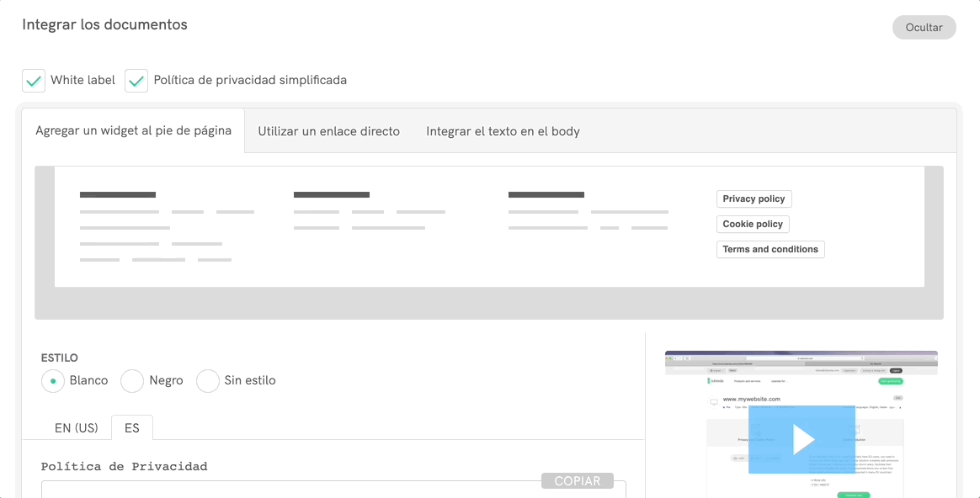
Task: Select the ES language tab
Action: coord(131,428)
